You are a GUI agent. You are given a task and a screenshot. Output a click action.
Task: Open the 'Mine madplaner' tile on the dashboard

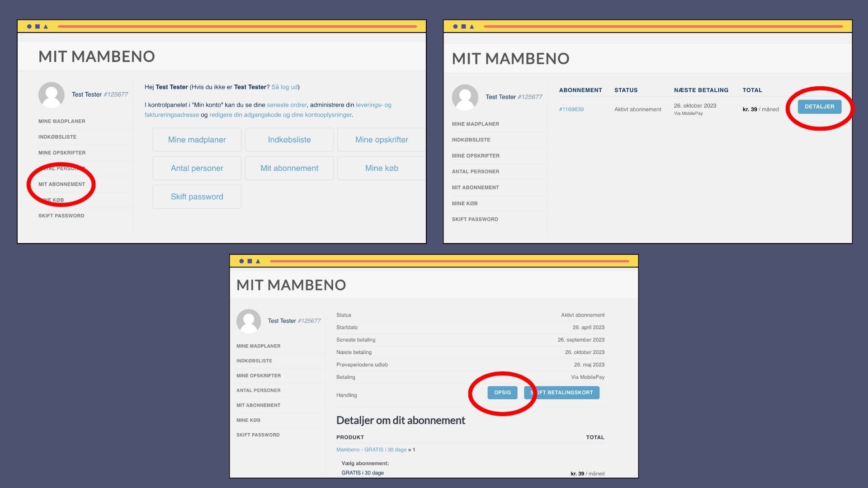pos(197,140)
